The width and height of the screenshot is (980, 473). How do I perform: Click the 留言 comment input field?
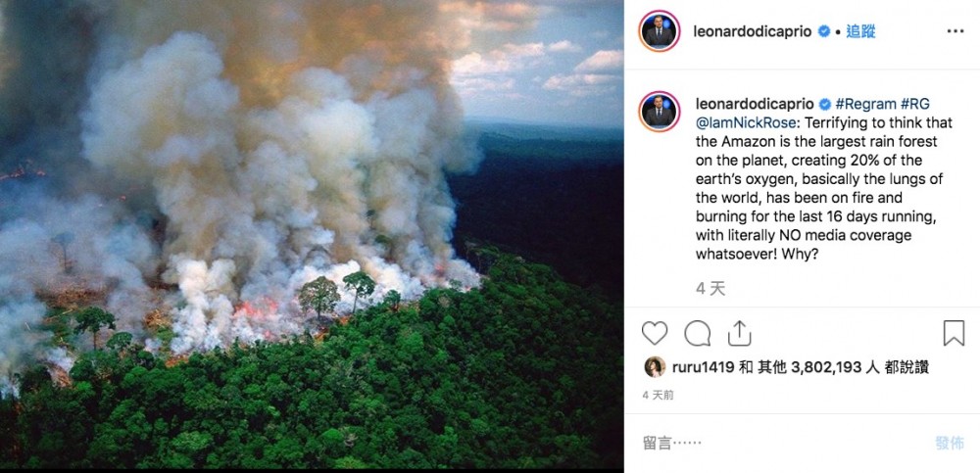pyautogui.click(x=774, y=443)
